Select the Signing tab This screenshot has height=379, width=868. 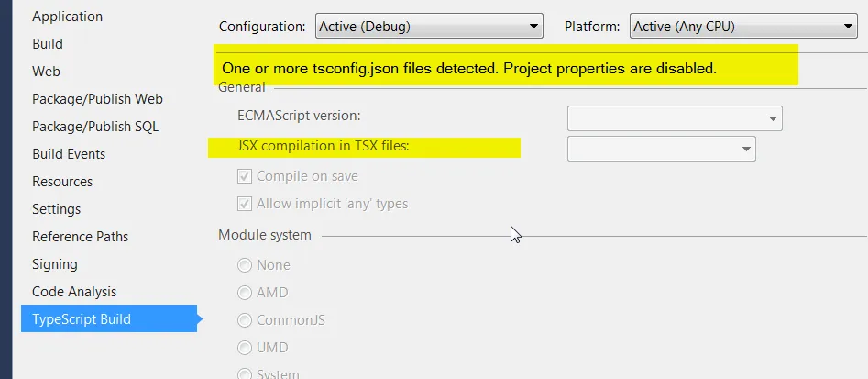(55, 264)
